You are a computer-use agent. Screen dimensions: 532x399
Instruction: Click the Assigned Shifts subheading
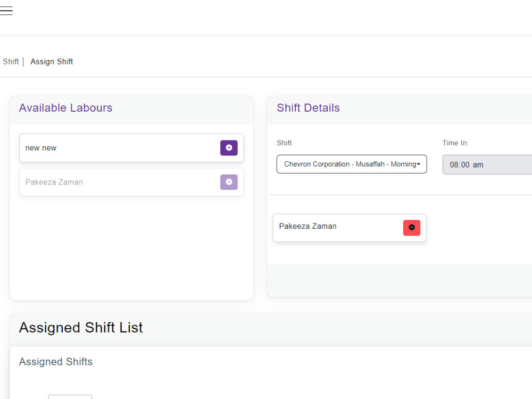coord(56,362)
